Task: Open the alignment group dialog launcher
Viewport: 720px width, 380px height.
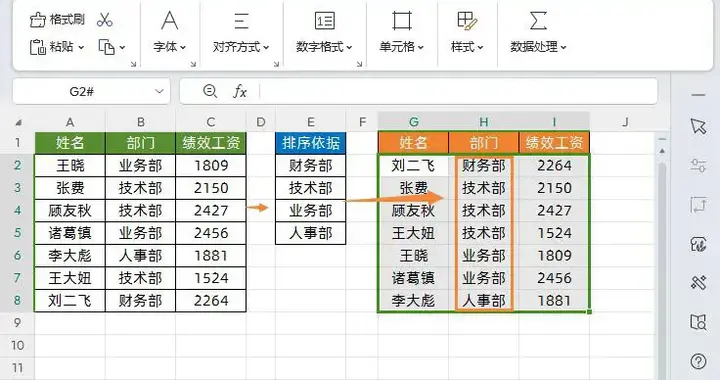Action: pyautogui.click(x=276, y=64)
